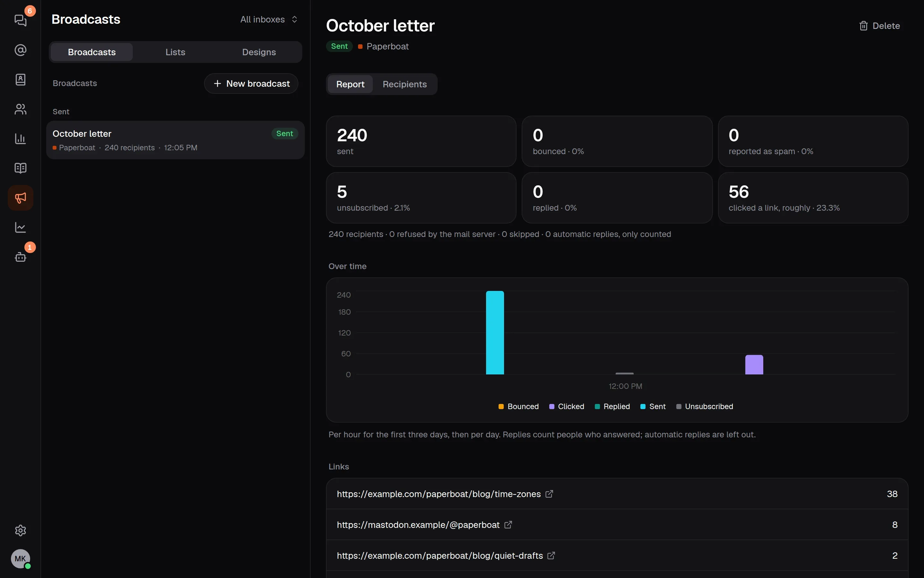924x578 pixels.
Task: Select the megaphone broadcasts icon
Action: point(20,198)
